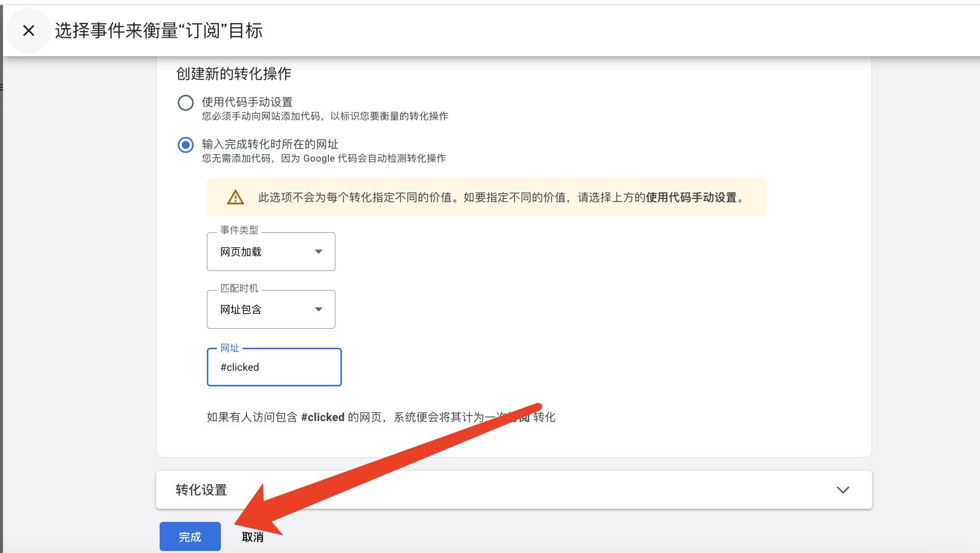Image resolution: width=980 pixels, height=553 pixels.
Task: Click the warning triangle icon
Action: pos(235,197)
